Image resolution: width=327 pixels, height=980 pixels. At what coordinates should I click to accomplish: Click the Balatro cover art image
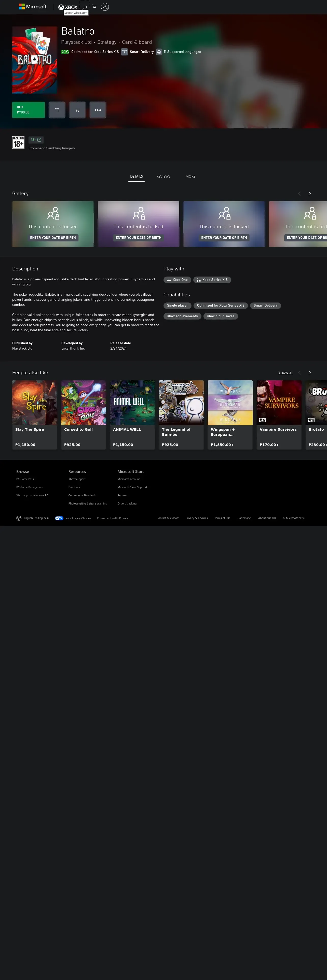click(35, 60)
